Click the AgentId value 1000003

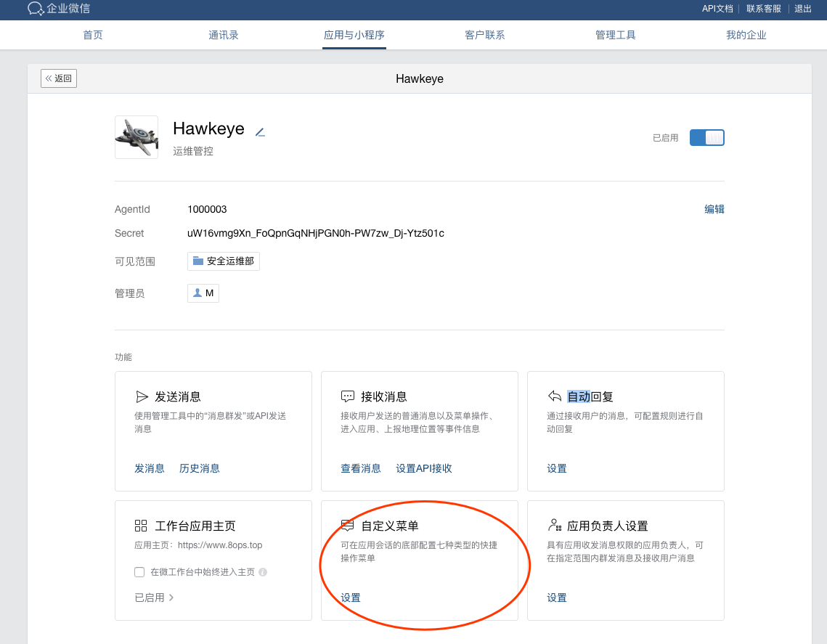(207, 209)
